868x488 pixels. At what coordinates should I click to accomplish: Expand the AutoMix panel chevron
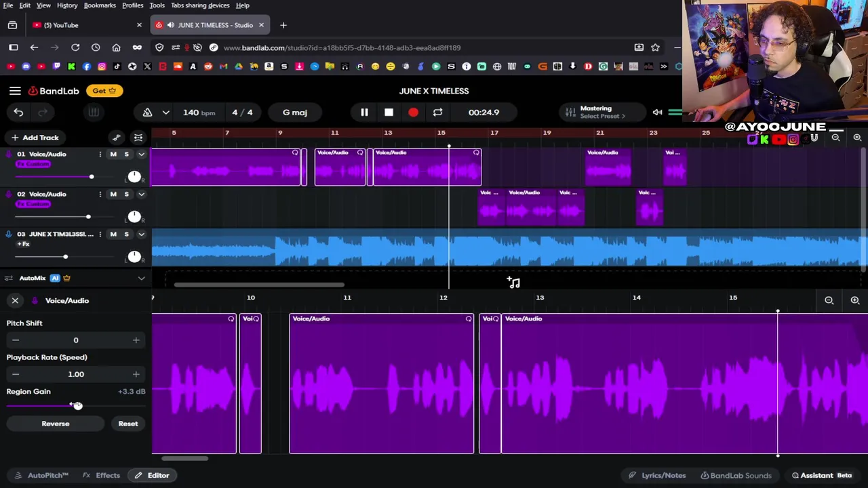pyautogui.click(x=141, y=279)
